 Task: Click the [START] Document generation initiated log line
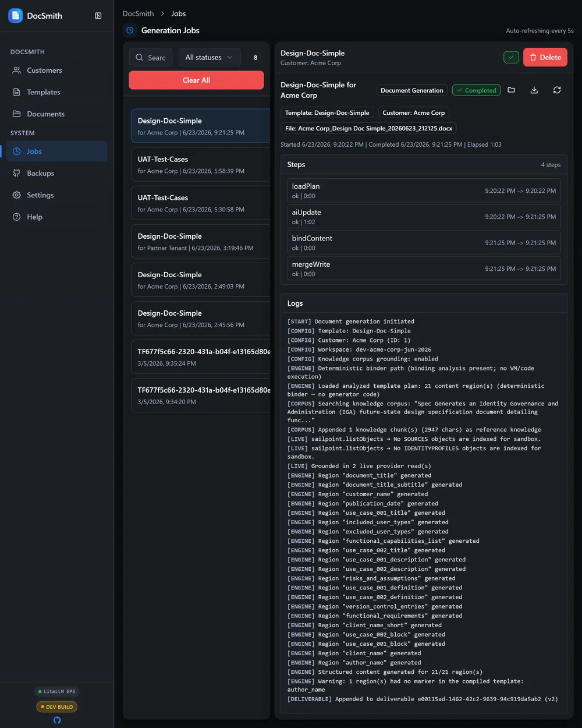click(351, 321)
